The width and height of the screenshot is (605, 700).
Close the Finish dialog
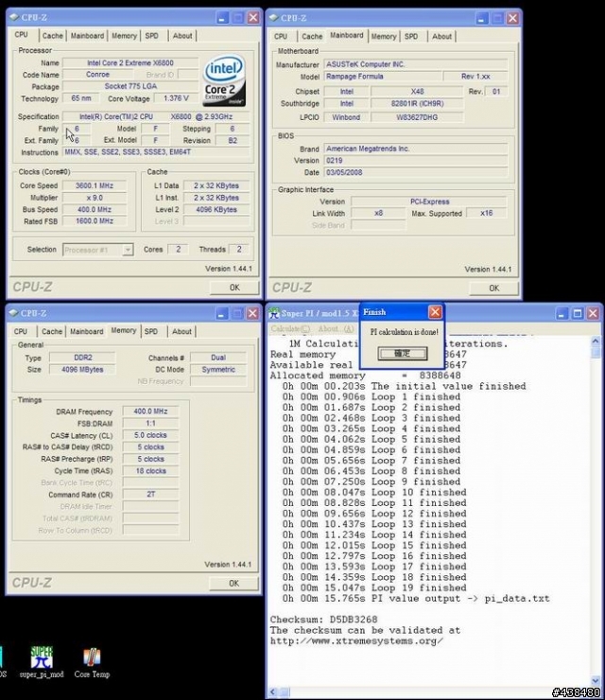tap(435, 311)
